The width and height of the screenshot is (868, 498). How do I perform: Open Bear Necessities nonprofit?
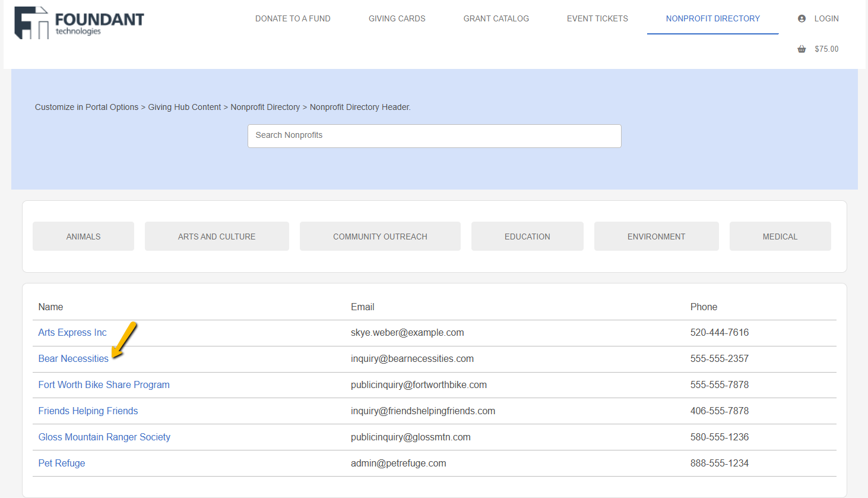pos(73,359)
